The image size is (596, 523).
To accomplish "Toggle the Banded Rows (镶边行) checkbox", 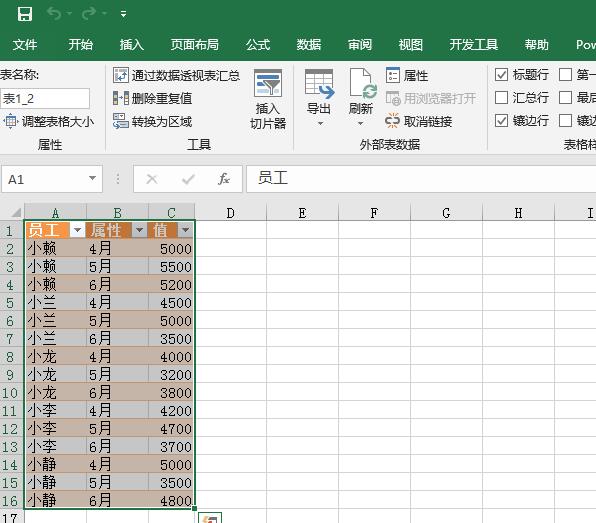I will [x=501, y=121].
